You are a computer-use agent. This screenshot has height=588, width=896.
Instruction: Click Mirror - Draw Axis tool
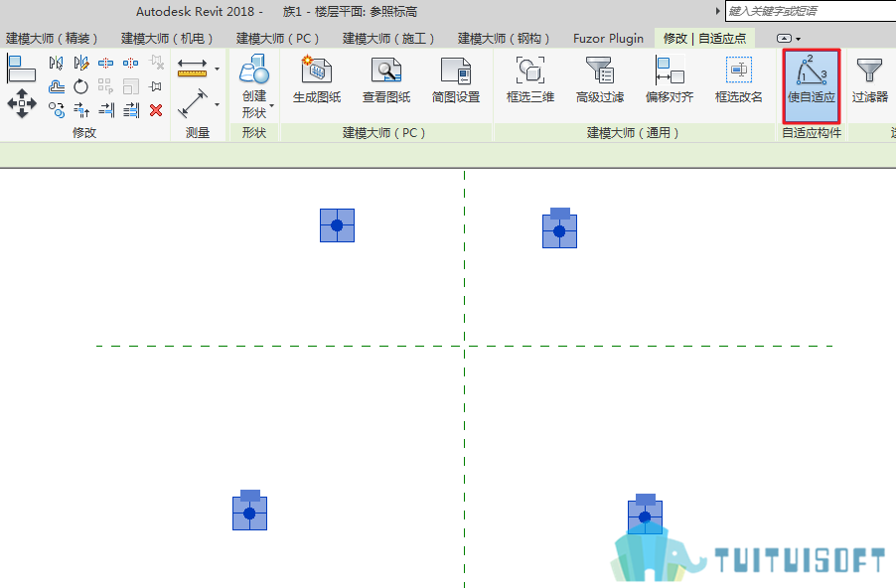[81, 63]
